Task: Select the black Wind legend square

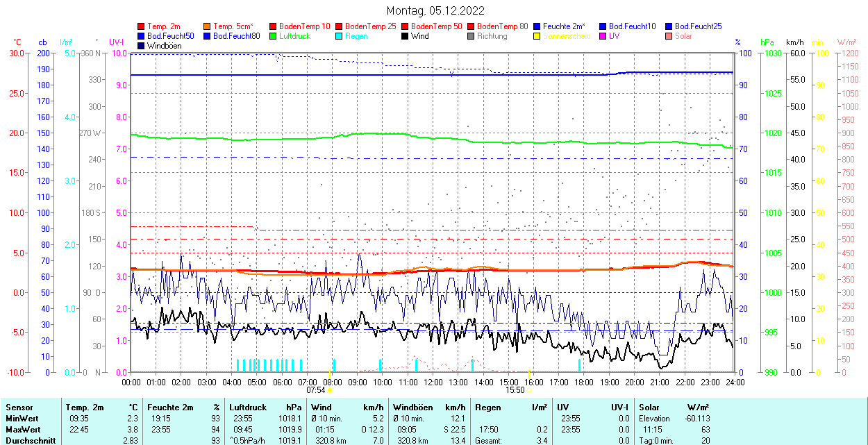Action: [x=406, y=36]
